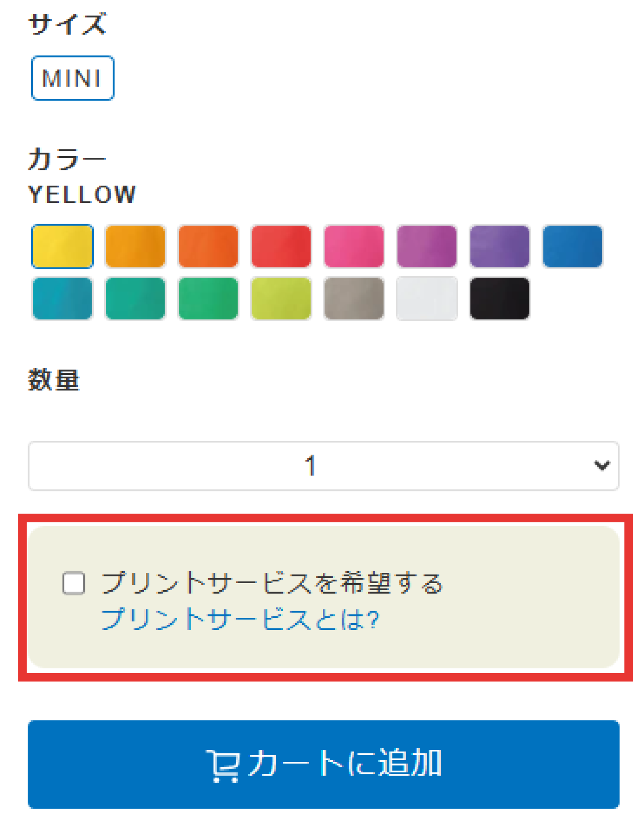
Task: Open the quantity dropdown
Action: [323, 465]
